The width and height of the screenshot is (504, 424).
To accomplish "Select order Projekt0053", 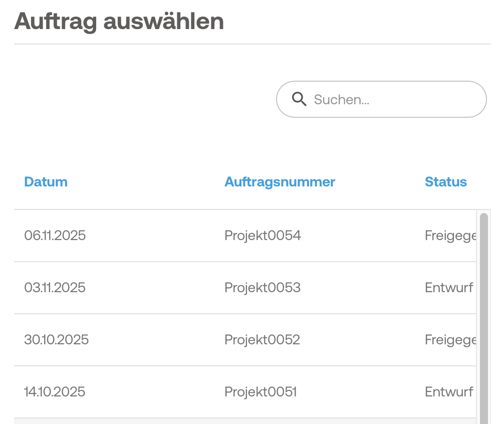I will pyautogui.click(x=263, y=288).
